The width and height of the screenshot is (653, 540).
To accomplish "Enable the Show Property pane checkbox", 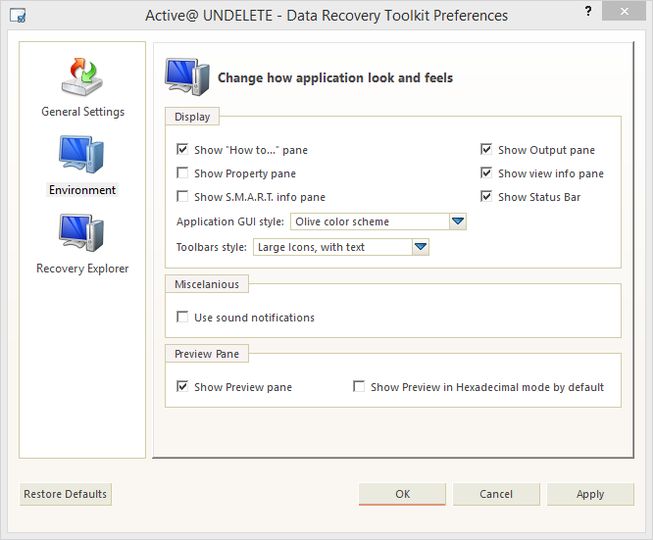I will tap(182, 172).
